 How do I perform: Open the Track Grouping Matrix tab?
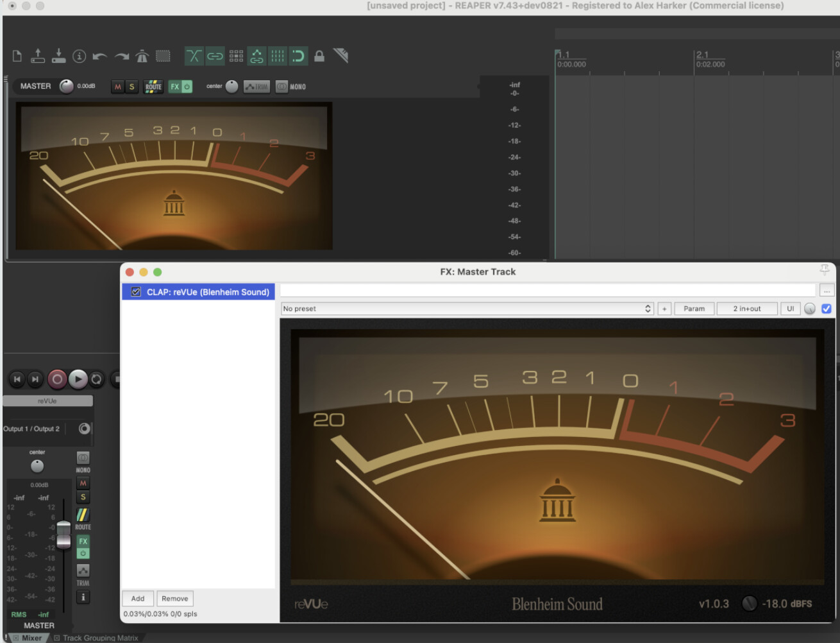click(x=99, y=638)
